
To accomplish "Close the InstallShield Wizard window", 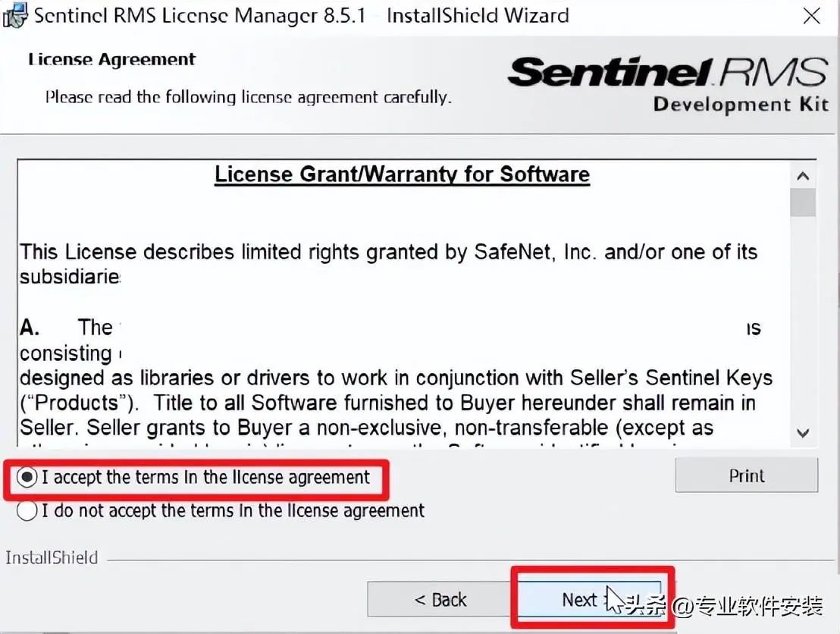I will tap(812, 16).
